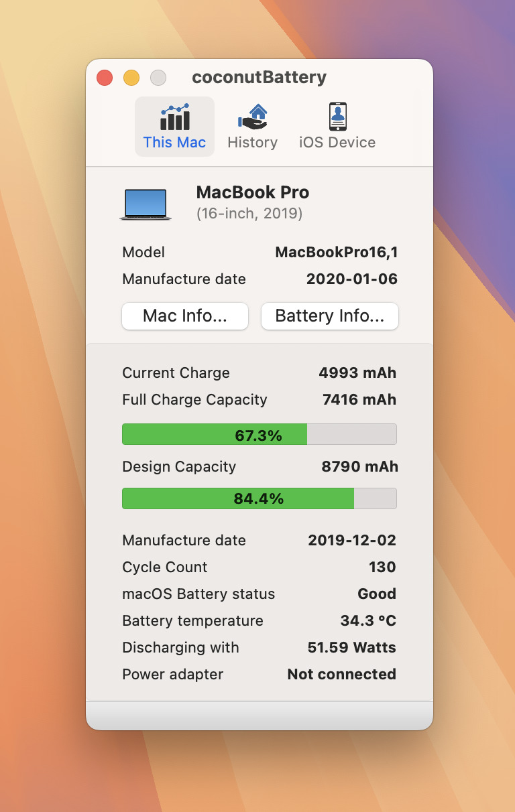Open the Mac Info... button
Image resolution: width=515 pixels, height=812 pixels.
pos(185,316)
